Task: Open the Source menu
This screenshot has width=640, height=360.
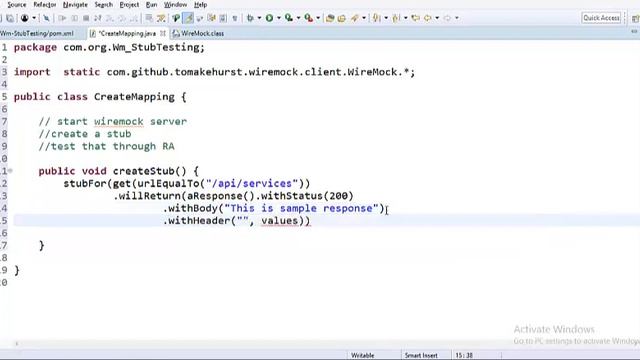Action: pyautogui.click(x=16, y=5)
